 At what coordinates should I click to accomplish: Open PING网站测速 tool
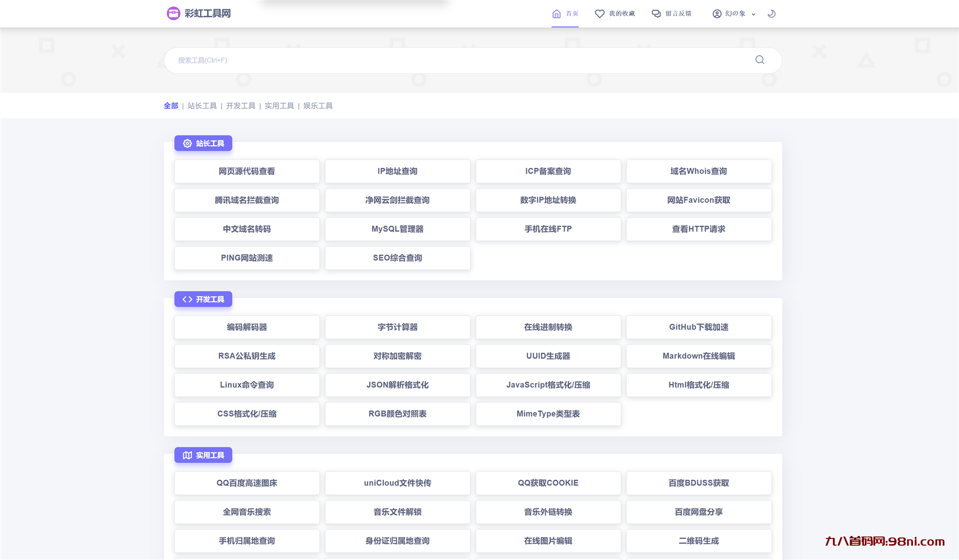247,258
